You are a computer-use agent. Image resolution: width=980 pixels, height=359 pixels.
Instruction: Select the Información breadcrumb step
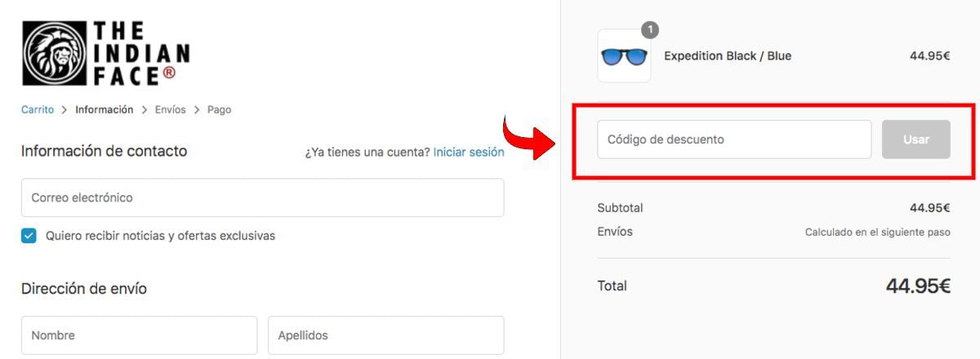105,109
